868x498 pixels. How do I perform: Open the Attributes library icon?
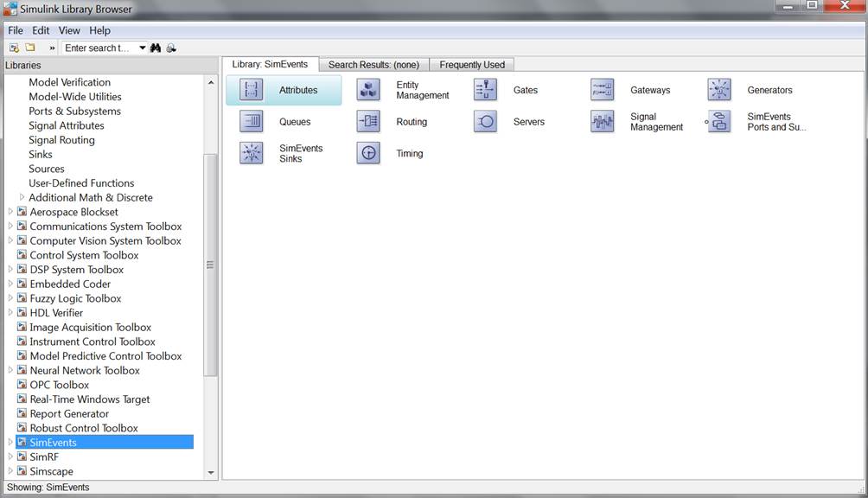(251, 90)
